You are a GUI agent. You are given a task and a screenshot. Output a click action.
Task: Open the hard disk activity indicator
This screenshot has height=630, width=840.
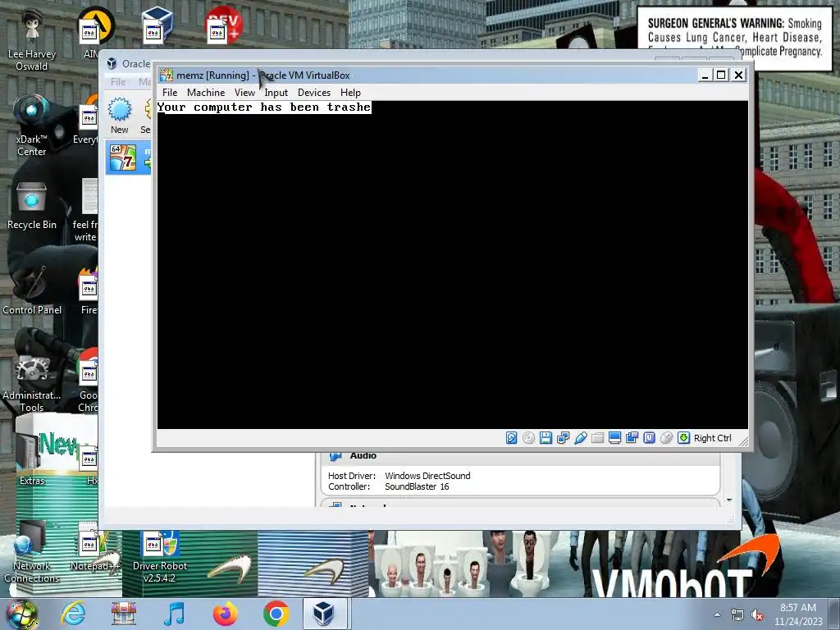[x=512, y=438]
